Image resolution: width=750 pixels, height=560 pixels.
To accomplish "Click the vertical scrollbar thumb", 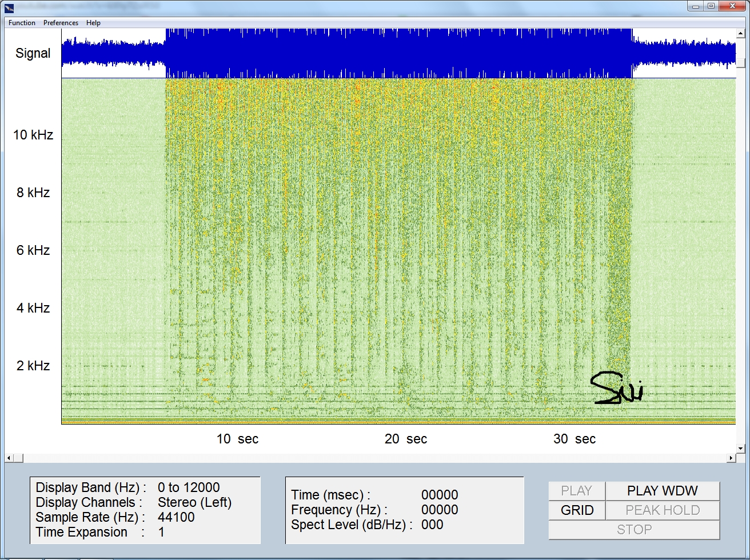I will coord(740,62).
